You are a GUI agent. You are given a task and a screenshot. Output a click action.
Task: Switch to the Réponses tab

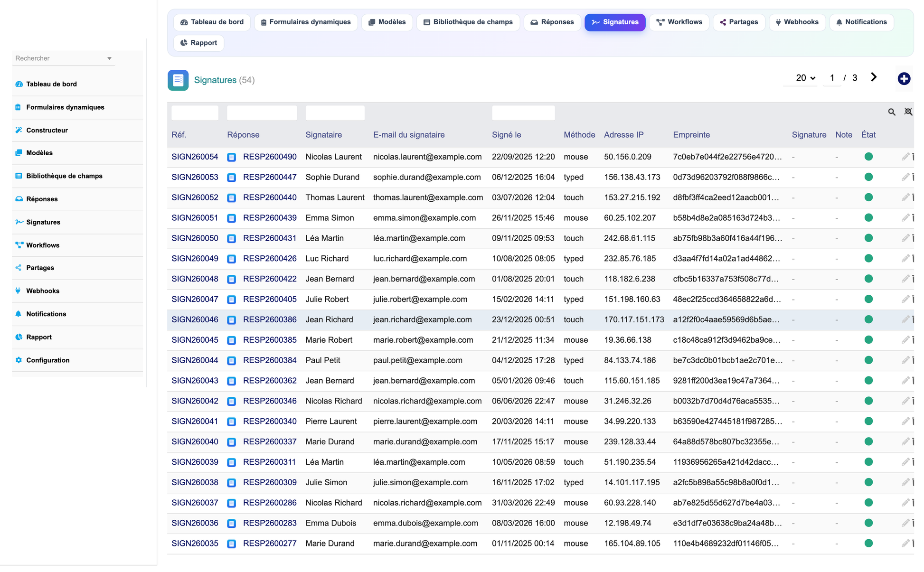tap(552, 22)
